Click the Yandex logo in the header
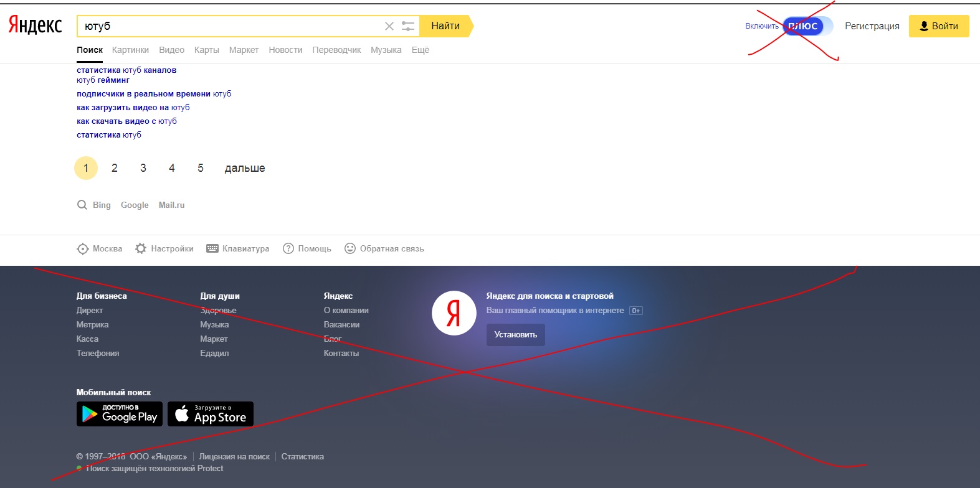This screenshot has width=980, height=488. point(36,26)
